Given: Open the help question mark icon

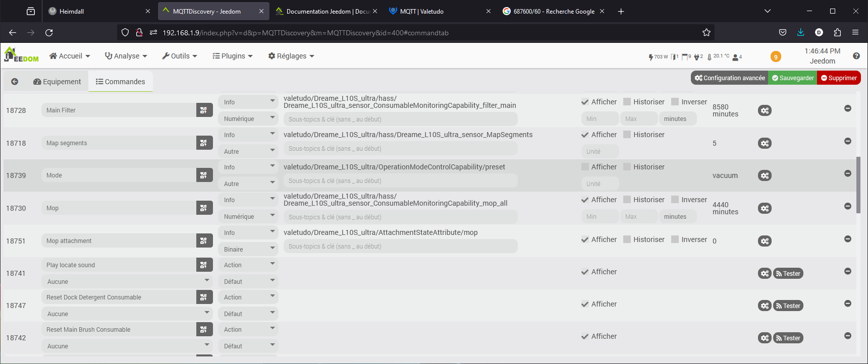Looking at the screenshot, I should (856, 56).
